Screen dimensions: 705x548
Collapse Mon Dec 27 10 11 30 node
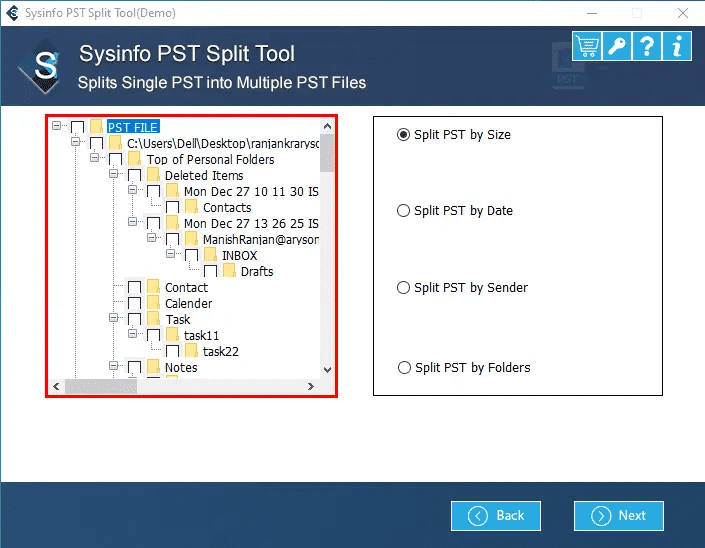[132, 190]
